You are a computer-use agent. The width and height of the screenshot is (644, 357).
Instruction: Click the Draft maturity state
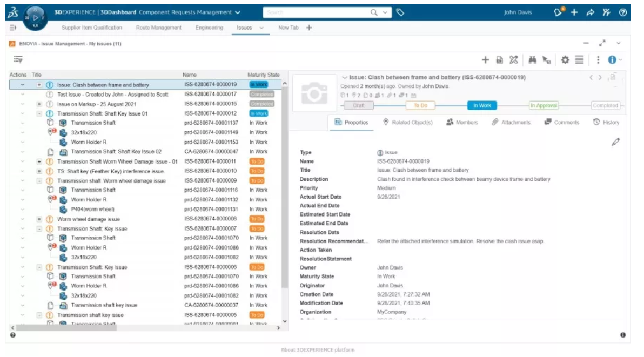click(x=359, y=105)
